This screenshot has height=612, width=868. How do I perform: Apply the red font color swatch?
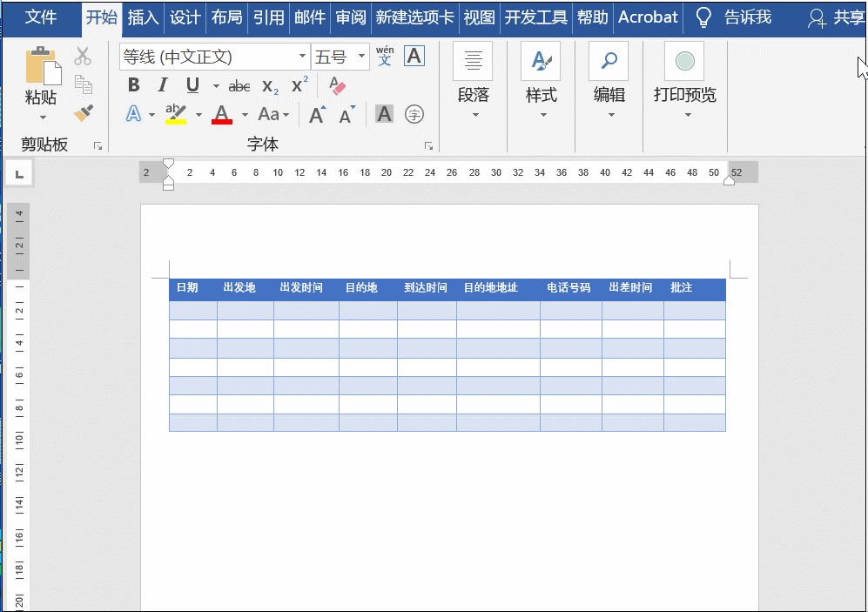point(221,115)
